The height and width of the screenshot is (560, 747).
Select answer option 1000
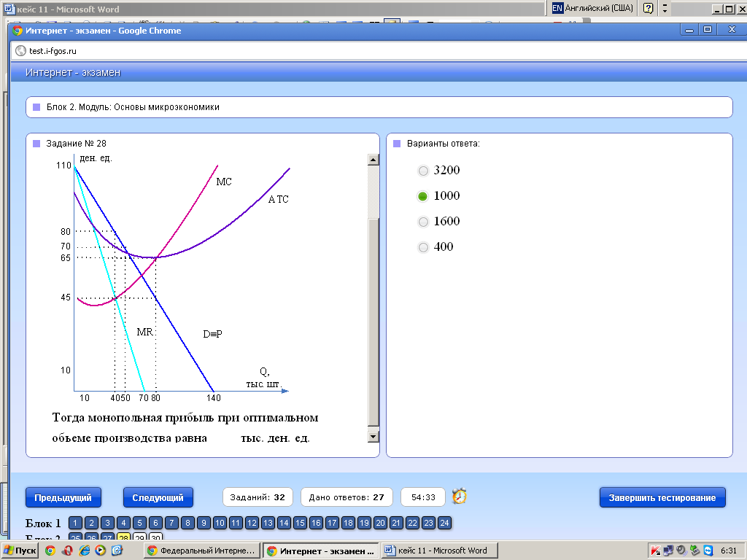pyautogui.click(x=423, y=196)
